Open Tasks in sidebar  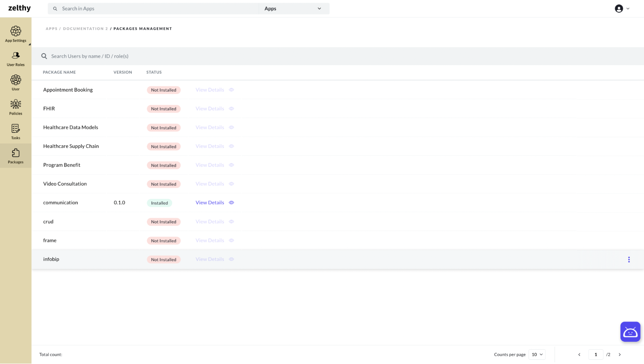pyautogui.click(x=15, y=132)
